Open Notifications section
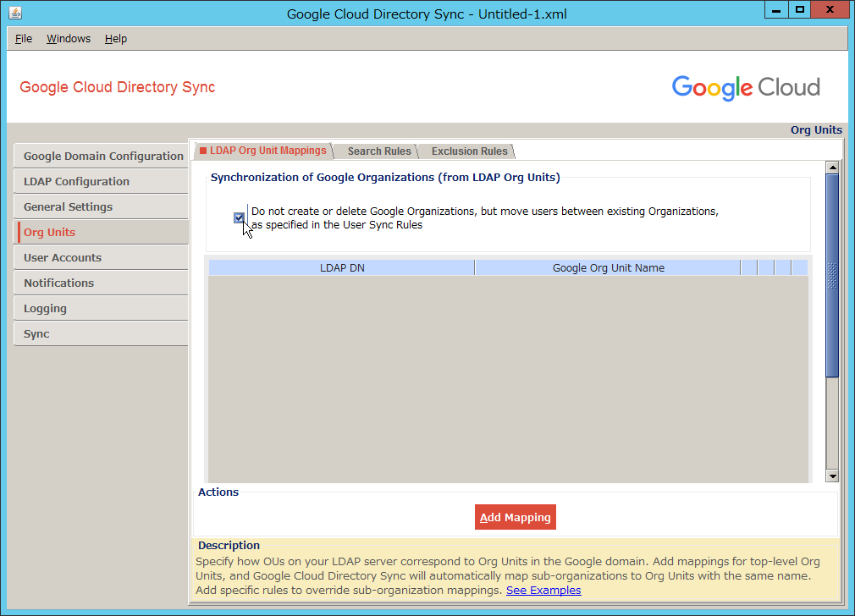Image resolution: width=855 pixels, height=616 pixels. (102, 283)
